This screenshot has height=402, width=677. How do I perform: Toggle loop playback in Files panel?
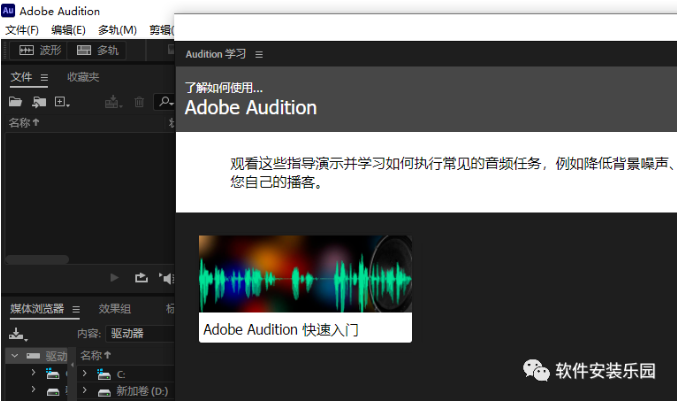[141, 278]
